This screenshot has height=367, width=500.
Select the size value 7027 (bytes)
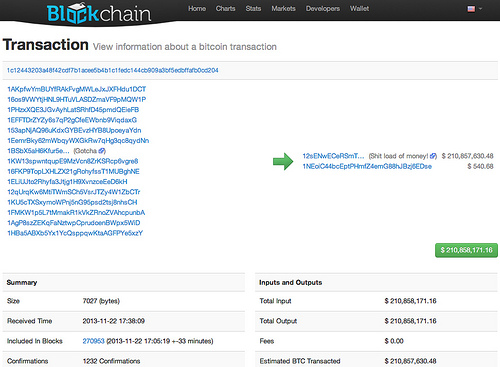(101, 301)
